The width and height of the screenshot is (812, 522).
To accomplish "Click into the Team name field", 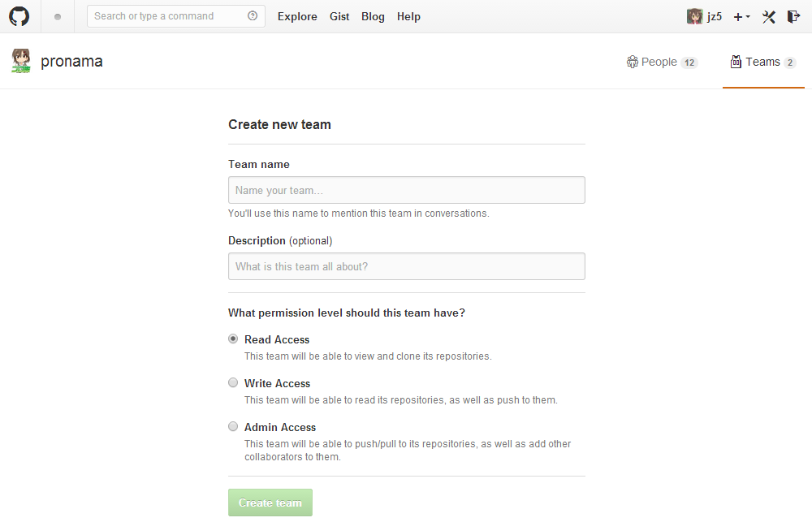I will [x=406, y=190].
